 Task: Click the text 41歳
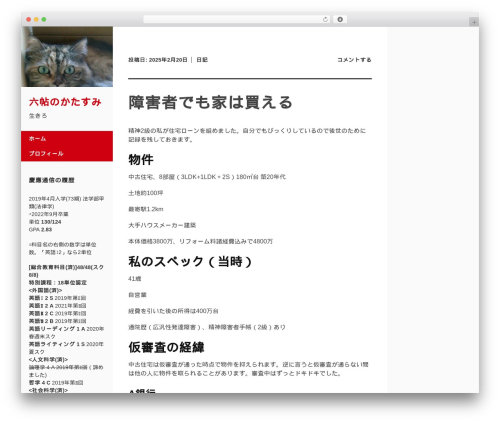(135, 279)
